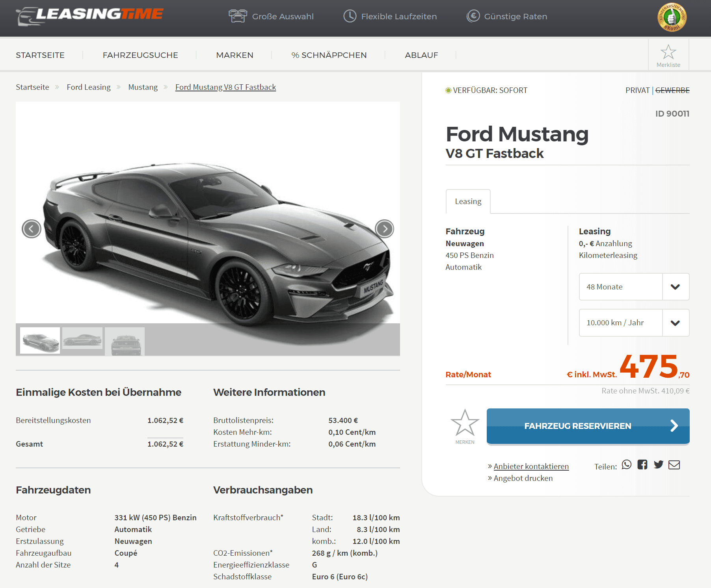The image size is (711, 588).
Task: Share offer on Twitter icon
Action: click(x=658, y=465)
